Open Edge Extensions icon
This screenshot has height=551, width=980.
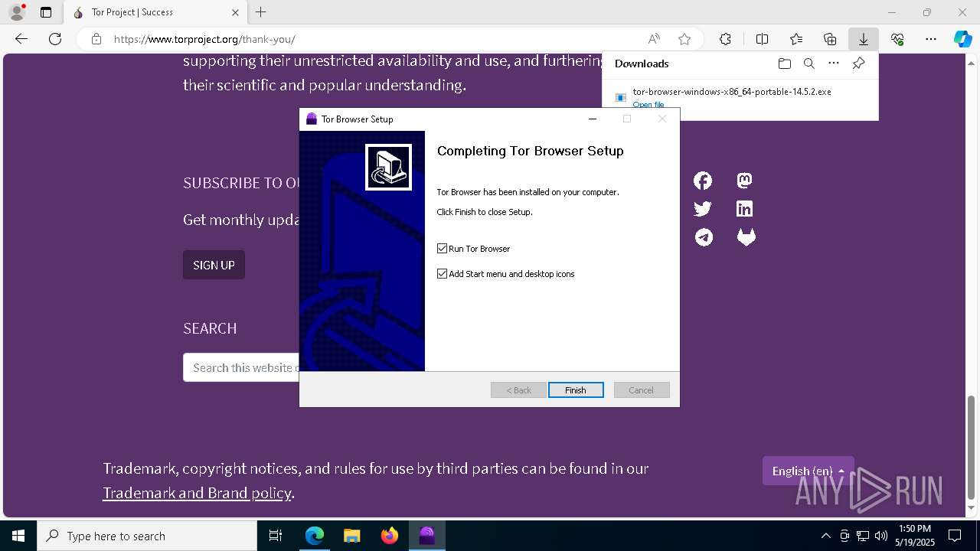[725, 39]
